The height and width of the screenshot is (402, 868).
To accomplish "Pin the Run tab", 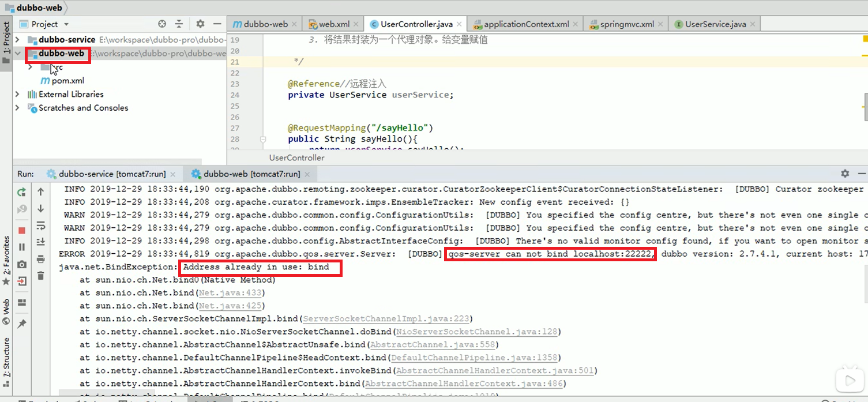I will coord(22,324).
